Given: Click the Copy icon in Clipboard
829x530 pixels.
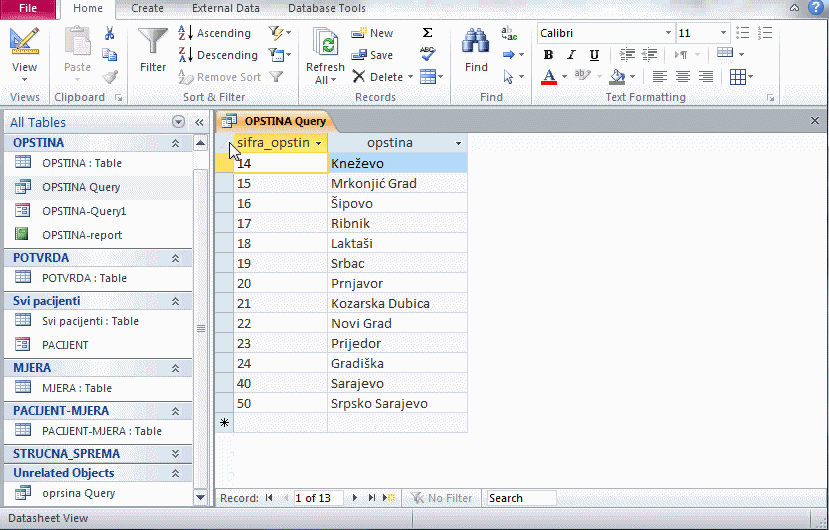Looking at the screenshot, I should 109,55.
